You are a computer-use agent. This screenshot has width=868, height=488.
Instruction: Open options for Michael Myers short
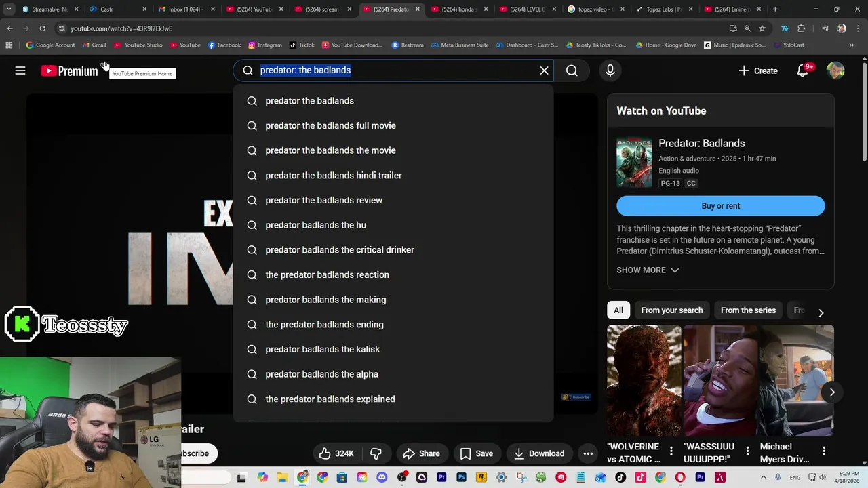(x=824, y=451)
